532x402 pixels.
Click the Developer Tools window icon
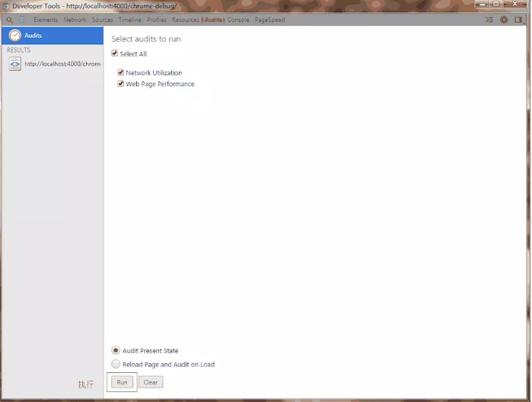[6, 6]
